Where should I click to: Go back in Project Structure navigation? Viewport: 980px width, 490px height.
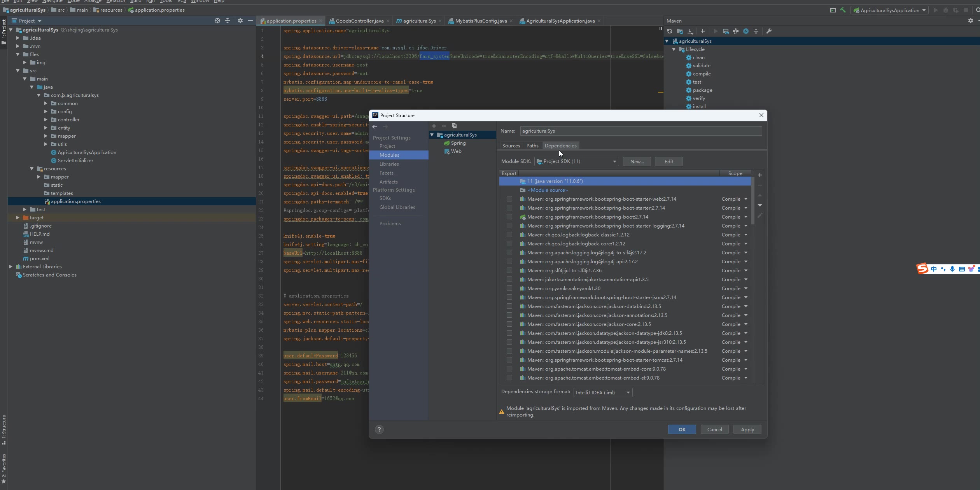[375, 127]
